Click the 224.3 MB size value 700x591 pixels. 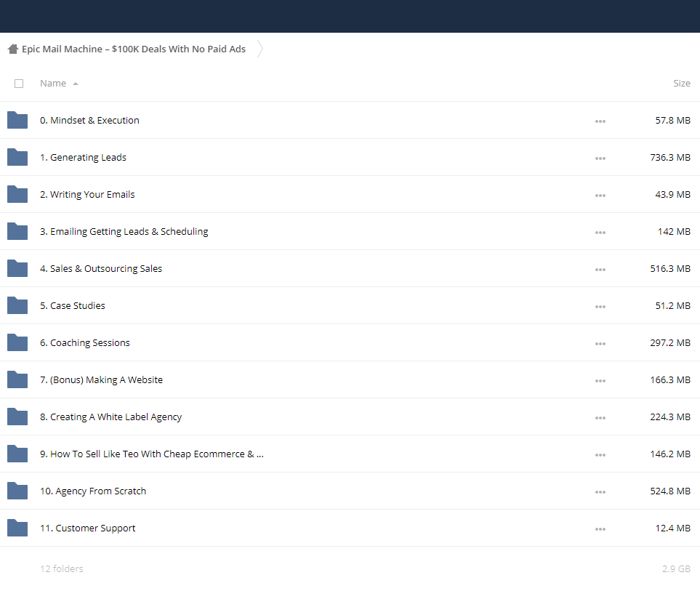point(670,417)
